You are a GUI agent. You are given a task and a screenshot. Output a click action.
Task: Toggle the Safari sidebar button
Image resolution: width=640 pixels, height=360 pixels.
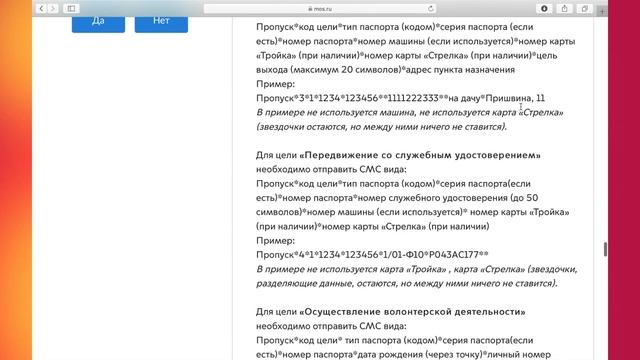[71, 9]
